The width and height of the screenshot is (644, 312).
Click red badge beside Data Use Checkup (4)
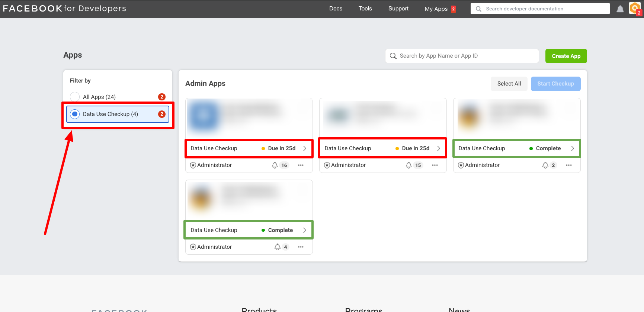click(x=162, y=114)
